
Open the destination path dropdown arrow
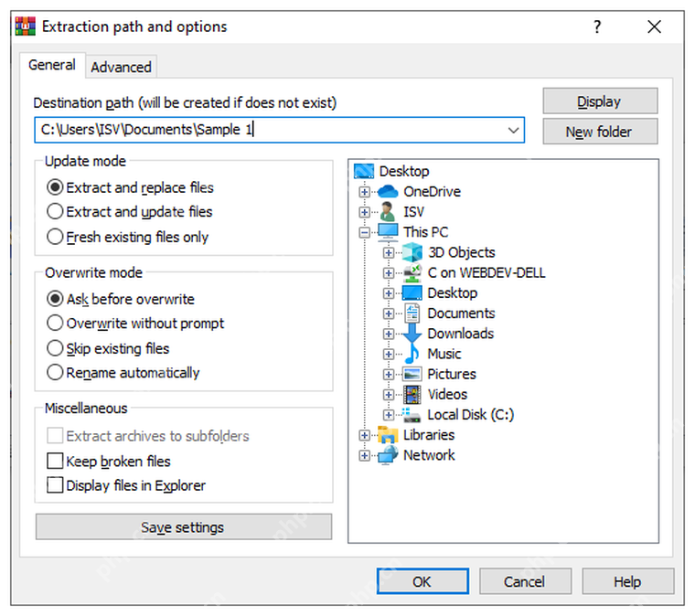coord(513,130)
